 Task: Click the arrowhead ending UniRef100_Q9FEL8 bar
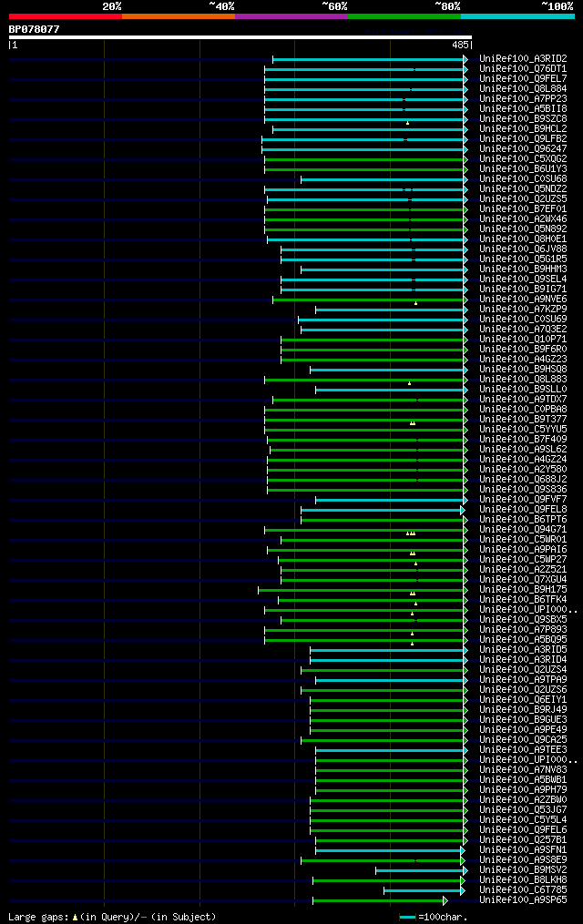click(463, 511)
